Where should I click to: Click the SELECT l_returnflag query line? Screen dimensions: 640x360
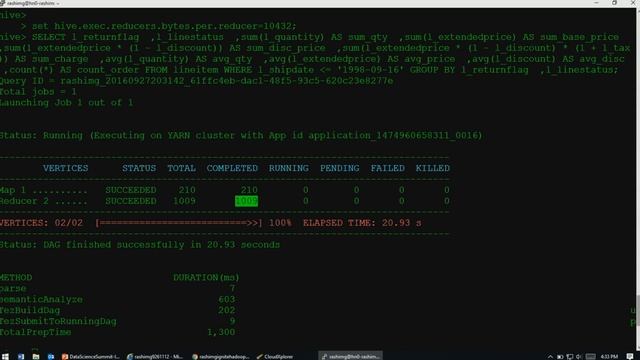(310, 37)
